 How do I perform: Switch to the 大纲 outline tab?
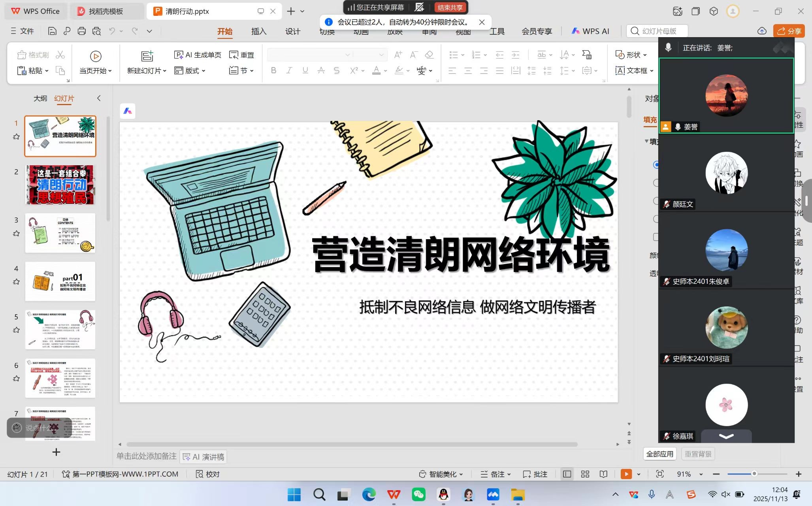point(40,98)
